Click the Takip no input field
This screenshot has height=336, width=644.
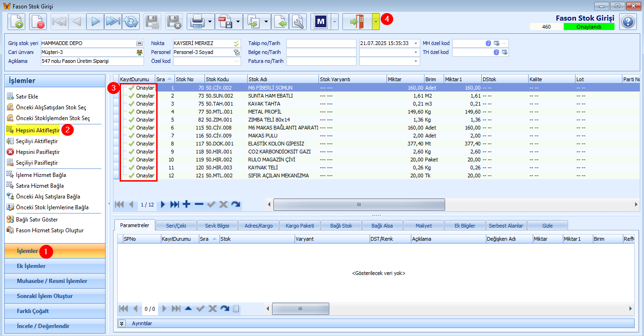(x=321, y=43)
